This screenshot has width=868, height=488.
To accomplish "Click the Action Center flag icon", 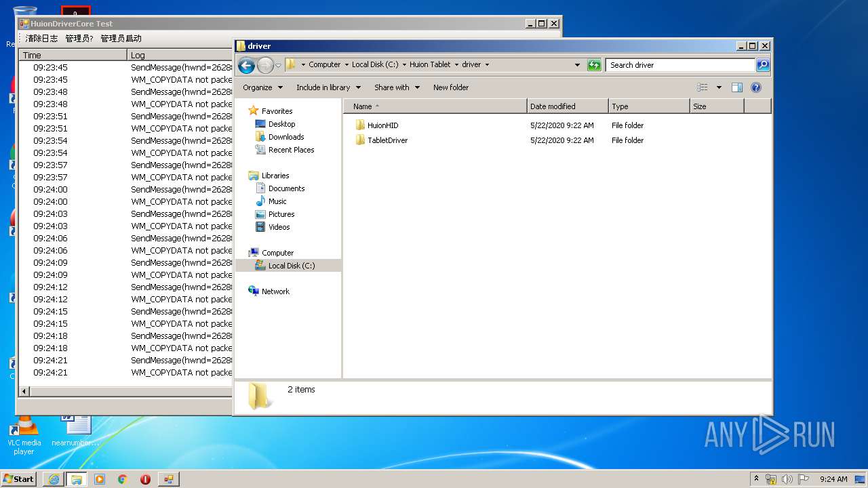I will pyautogui.click(x=804, y=479).
